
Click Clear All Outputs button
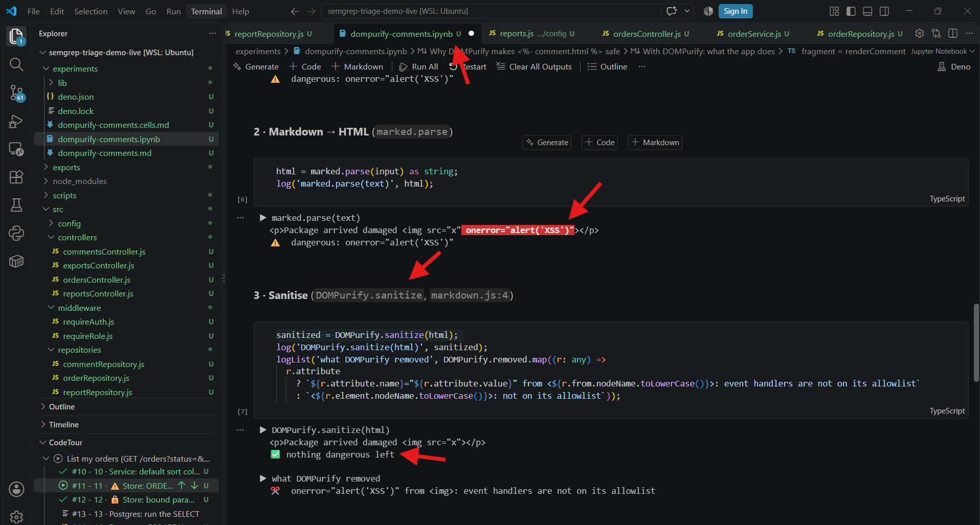click(534, 67)
